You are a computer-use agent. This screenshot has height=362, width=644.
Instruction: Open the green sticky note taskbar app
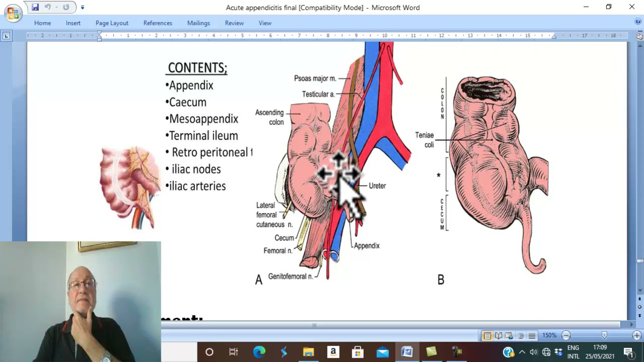[432, 352]
